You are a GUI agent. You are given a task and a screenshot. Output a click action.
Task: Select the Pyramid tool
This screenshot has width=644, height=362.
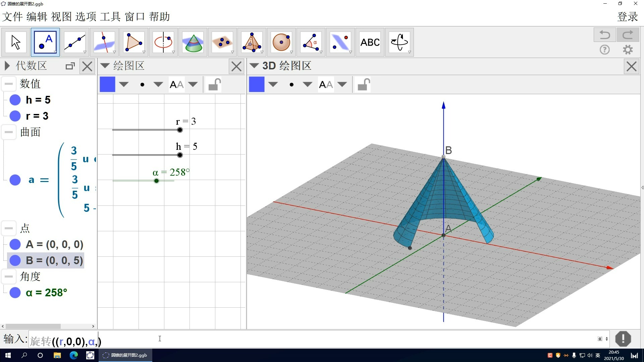tap(252, 42)
